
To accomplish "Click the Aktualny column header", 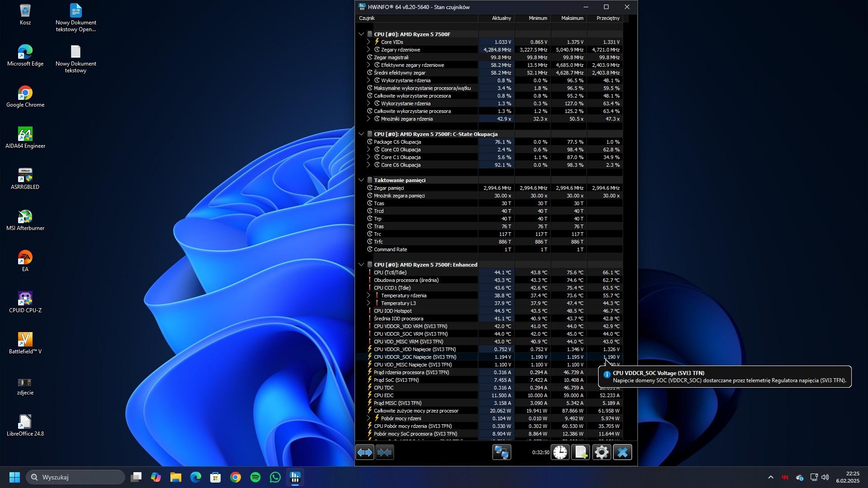I will (501, 19).
